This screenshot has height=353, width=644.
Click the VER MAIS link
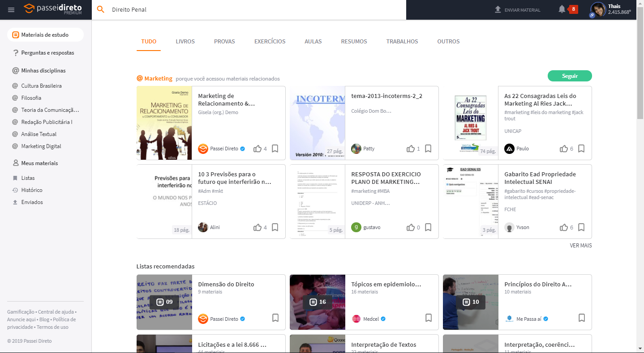click(581, 246)
